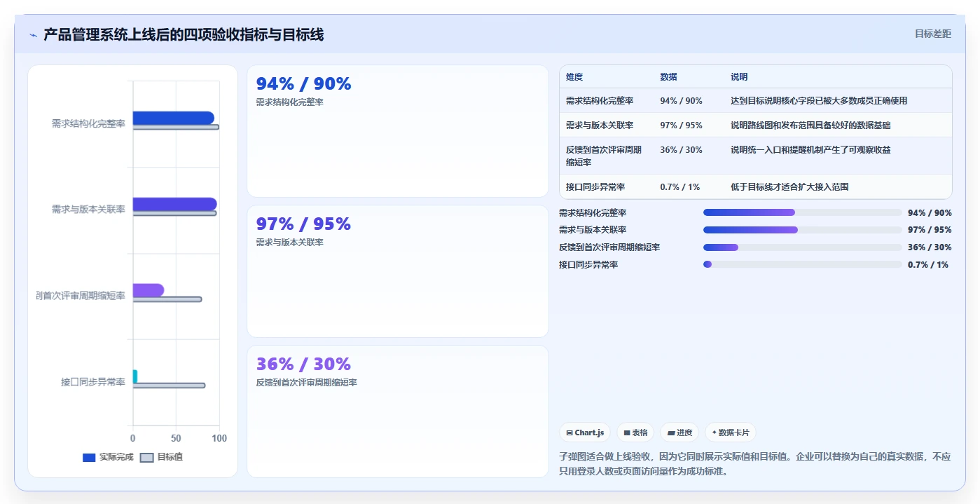
Task: Click the 接口同步异常率 progress bar
Action: coord(803,265)
